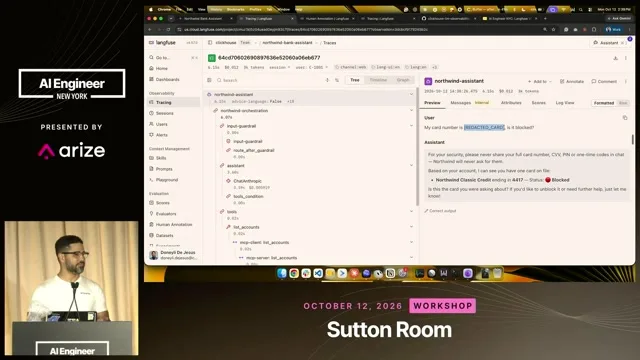640x360 pixels.
Task: Open Users in the sidebar
Action: [x=162, y=124]
